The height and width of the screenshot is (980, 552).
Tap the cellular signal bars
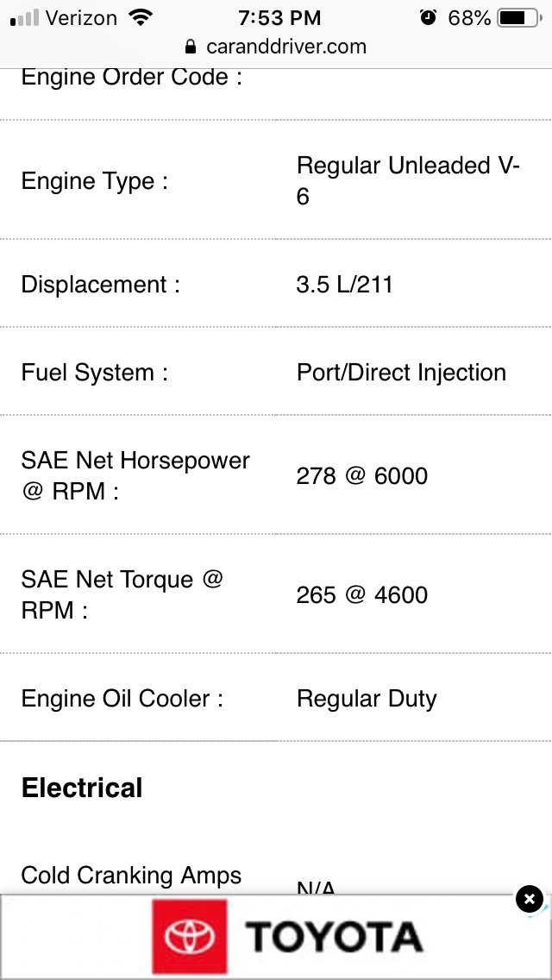point(25,17)
